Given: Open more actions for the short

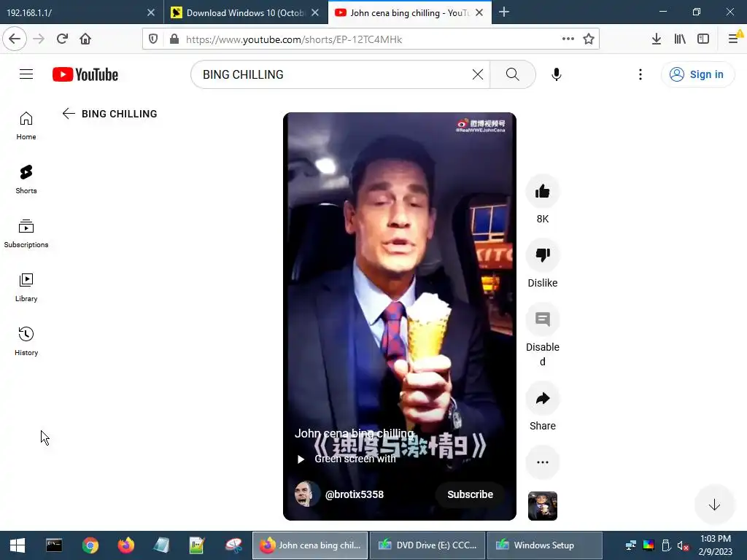Looking at the screenshot, I should 543,462.
